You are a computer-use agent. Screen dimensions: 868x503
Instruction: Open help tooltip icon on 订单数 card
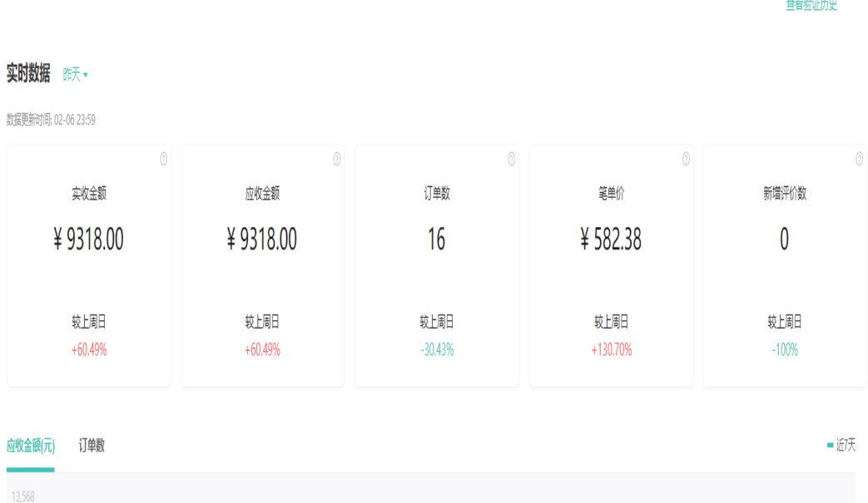coord(511,160)
